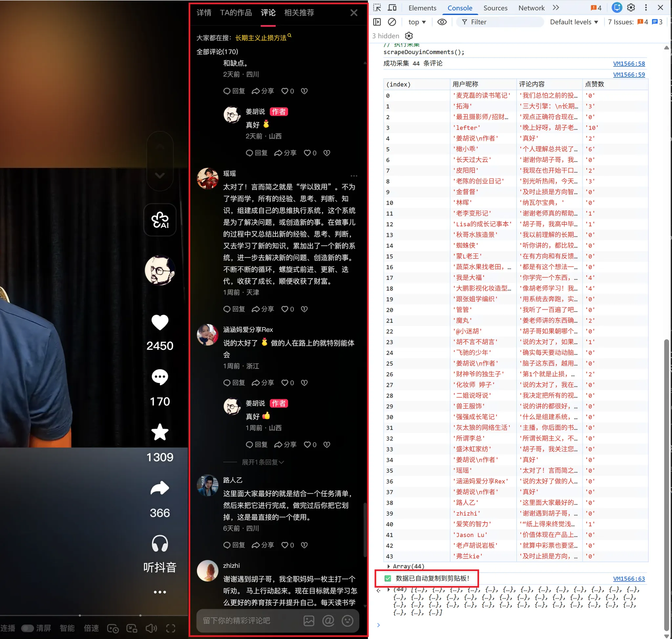Expand the Array(44) disclosure triangle
This screenshot has width=672, height=639.
point(388,566)
